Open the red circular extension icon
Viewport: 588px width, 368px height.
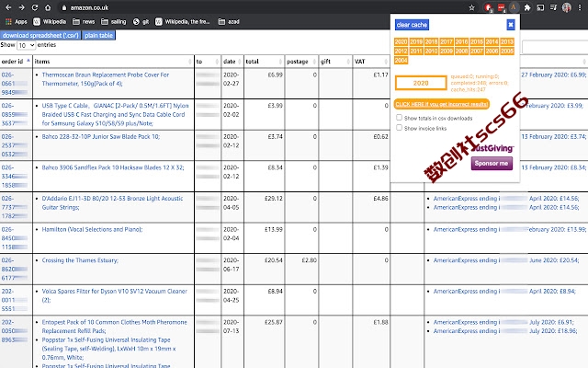[x=488, y=7]
